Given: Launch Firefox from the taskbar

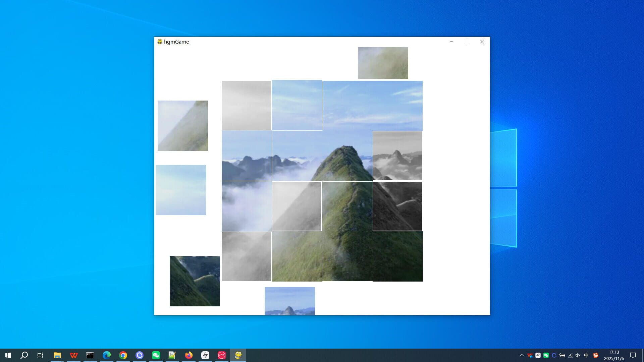Looking at the screenshot, I should click(x=189, y=355).
